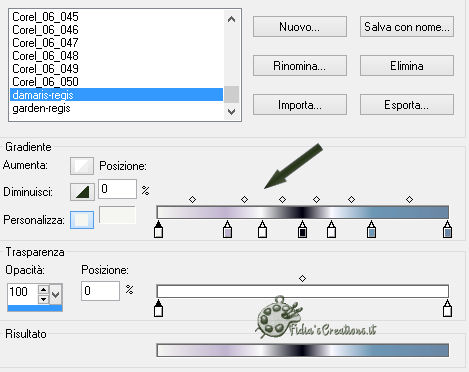Select the rightmost blue gradient color stop

[447, 229]
